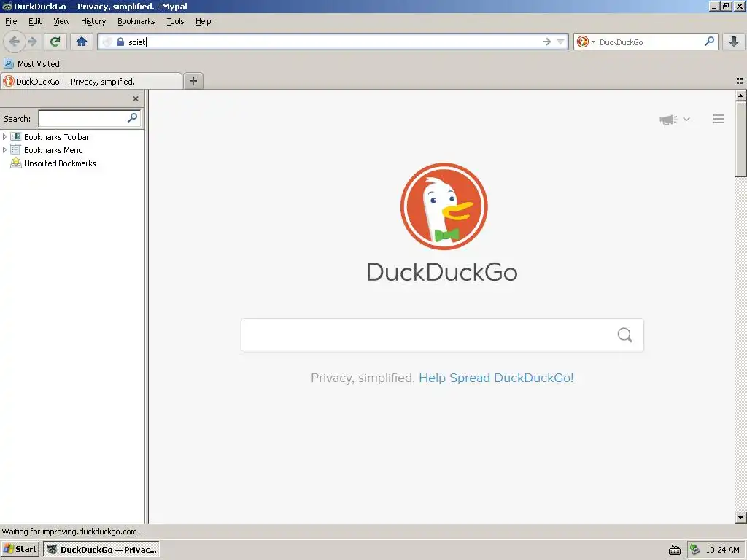The image size is (747, 560).
Task: Select the Bookmarks Menu tree row
Action: [x=72, y=150]
